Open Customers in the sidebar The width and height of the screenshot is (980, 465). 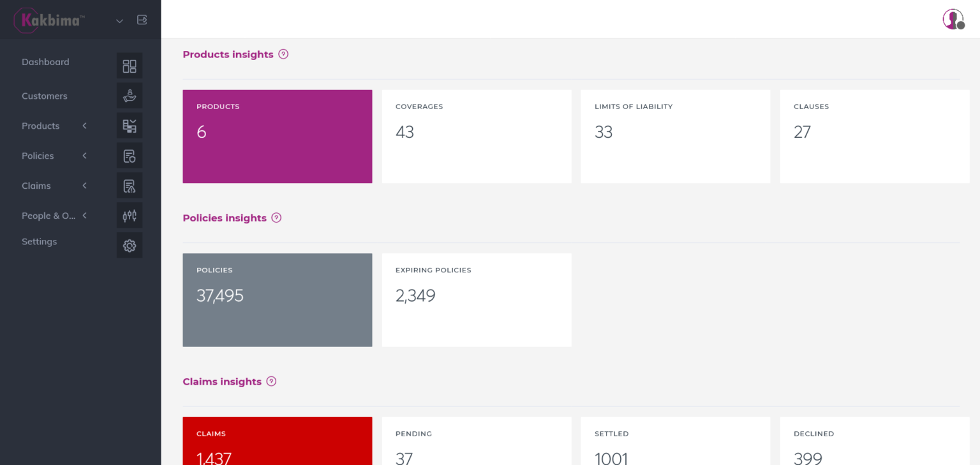click(45, 96)
